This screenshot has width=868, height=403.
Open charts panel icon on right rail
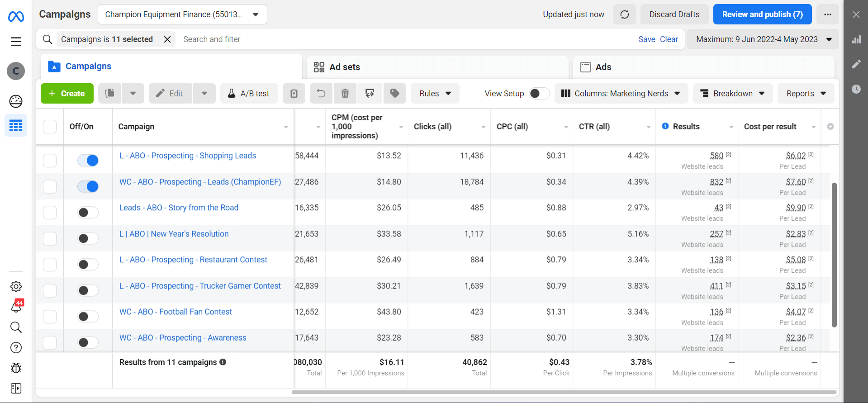856,39
